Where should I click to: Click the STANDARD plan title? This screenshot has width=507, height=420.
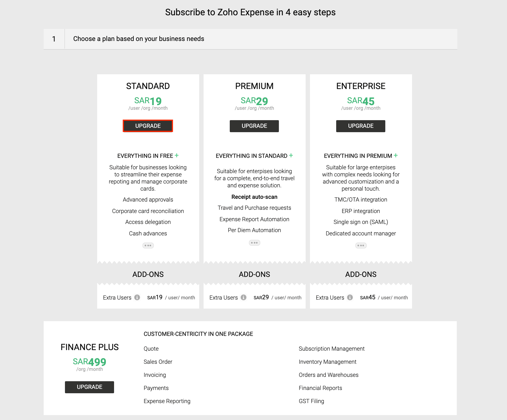148,86
